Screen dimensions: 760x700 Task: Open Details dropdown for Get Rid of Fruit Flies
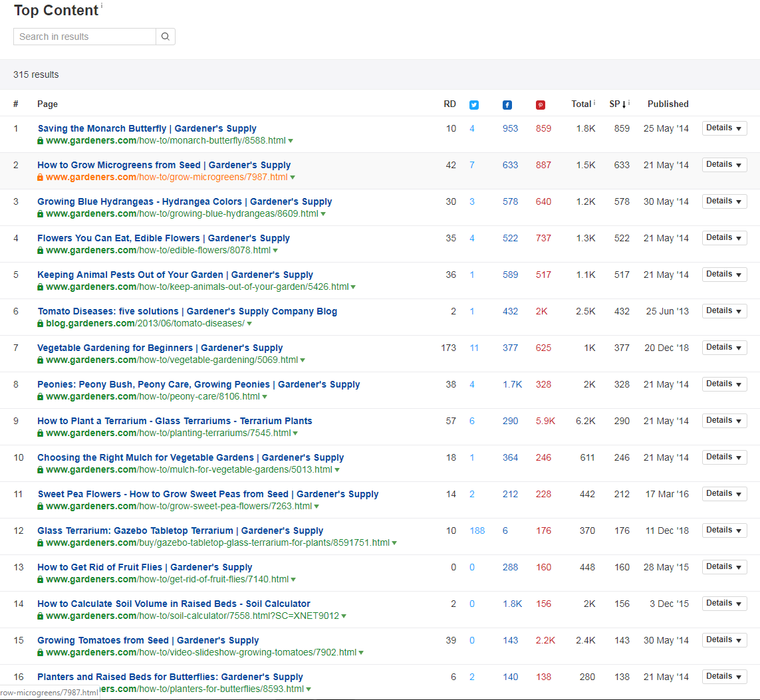coord(724,567)
